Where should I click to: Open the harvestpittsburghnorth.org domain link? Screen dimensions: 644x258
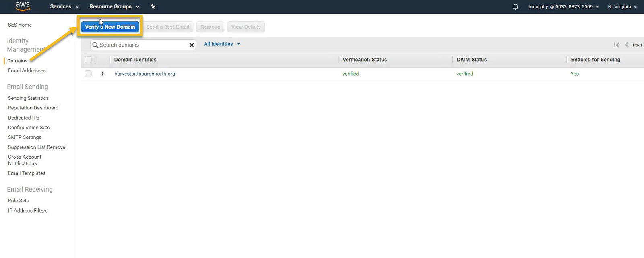[144, 74]
